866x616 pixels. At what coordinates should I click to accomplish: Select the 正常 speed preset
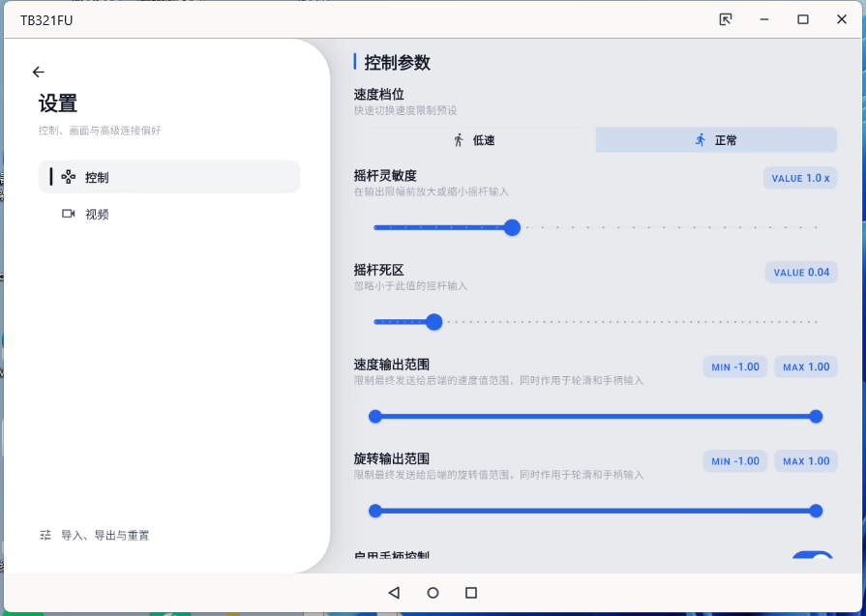coord(716,140)
